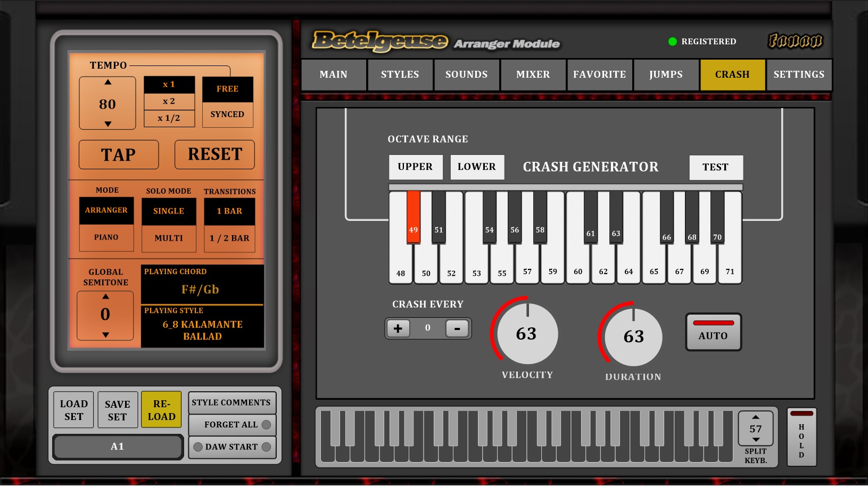Lower the split keyboard value with down arrow
Screen dimensions: 868x486
click(756, 440)
